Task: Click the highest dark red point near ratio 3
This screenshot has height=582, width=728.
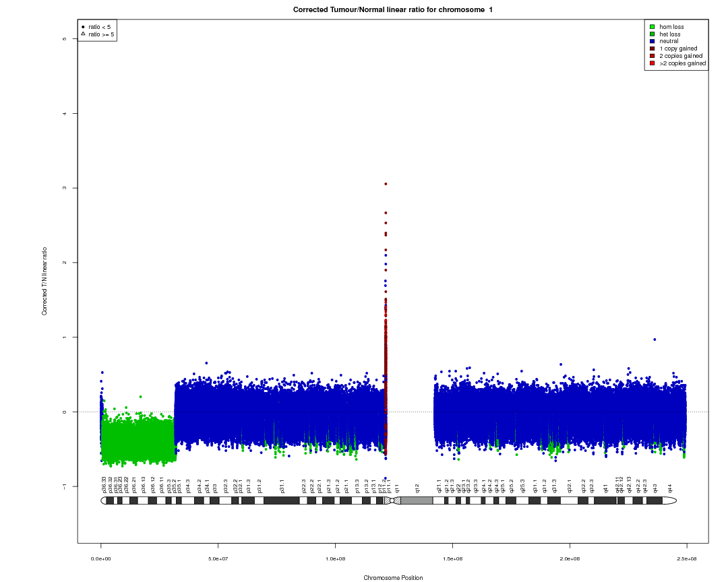Action: tap(386, 184)
